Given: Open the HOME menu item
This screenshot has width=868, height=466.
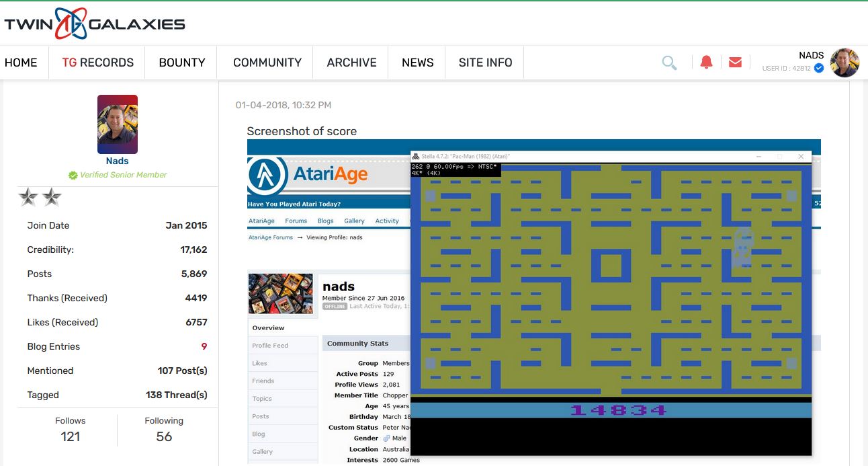Looking at the screenshot, I should 21,63.
